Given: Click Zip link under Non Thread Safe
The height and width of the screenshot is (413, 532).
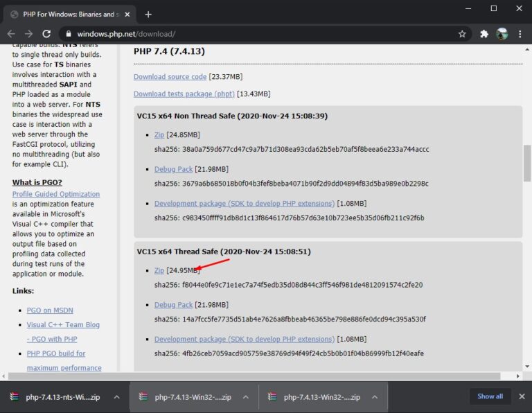Looking at the screenshot, I should pyautogui.click(x=159, y=135).
